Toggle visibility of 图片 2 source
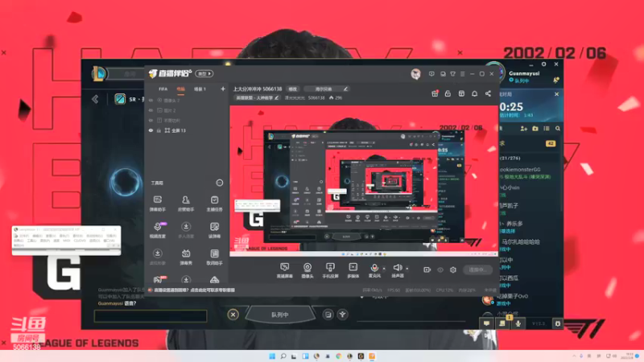This screenshot has width=644, height=362. pyautogui.click(x=151, y=110)
